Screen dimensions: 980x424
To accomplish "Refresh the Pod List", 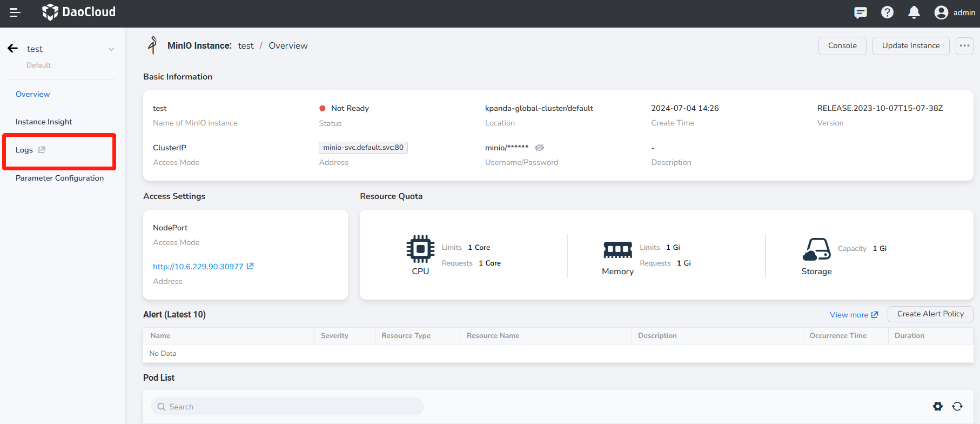I will click(957, 406).
